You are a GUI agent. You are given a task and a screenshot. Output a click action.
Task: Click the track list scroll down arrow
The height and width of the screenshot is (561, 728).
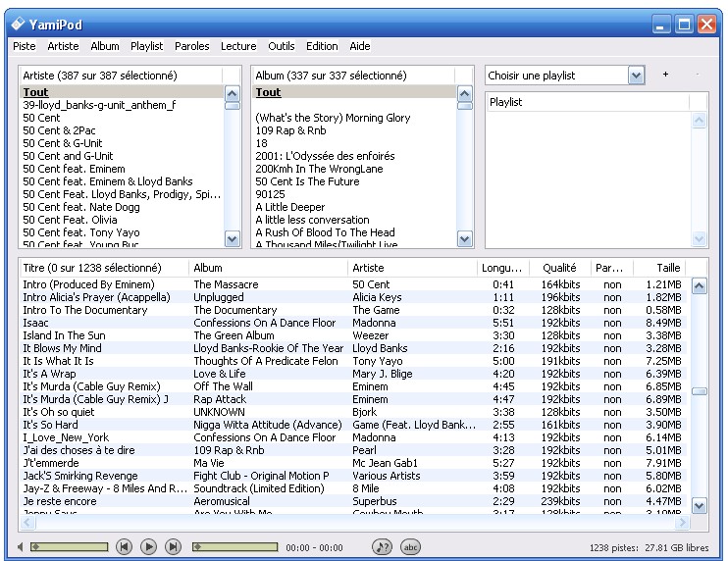click(700, 505)
